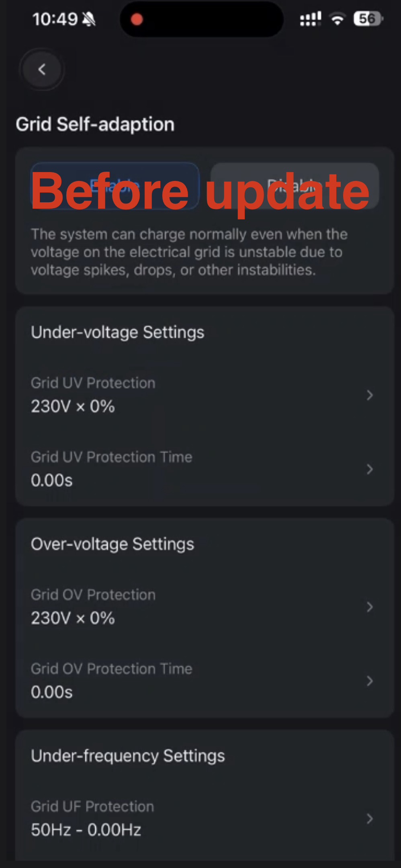Tap the 0.00s Grid UV Protection Time value
The width and height of the screenshot is (401, 868).
coord(52,480)
